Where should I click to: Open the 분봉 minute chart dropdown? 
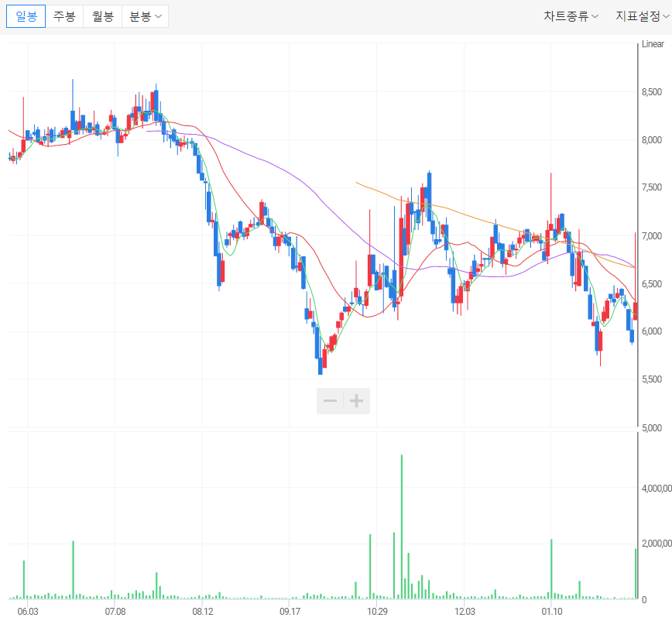pos(146,16)
